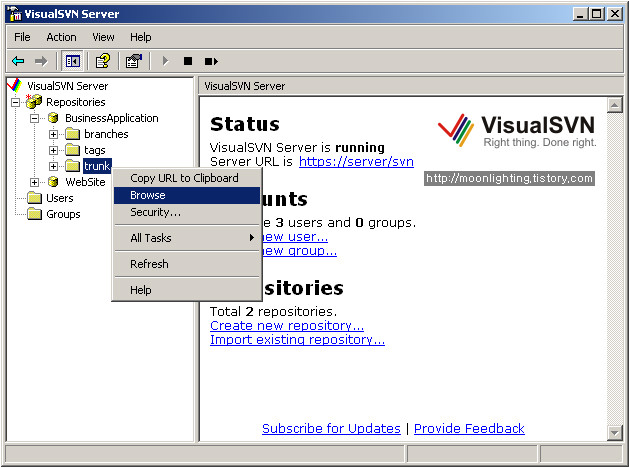The height and width of the screenshot is (468, 629).
Task: Toggle the Show/Hide Console Tree icon
Action: tap(73, 61)
